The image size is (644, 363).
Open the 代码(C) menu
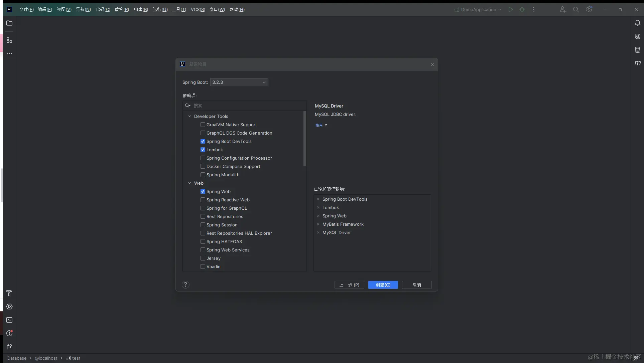point(103,9)
